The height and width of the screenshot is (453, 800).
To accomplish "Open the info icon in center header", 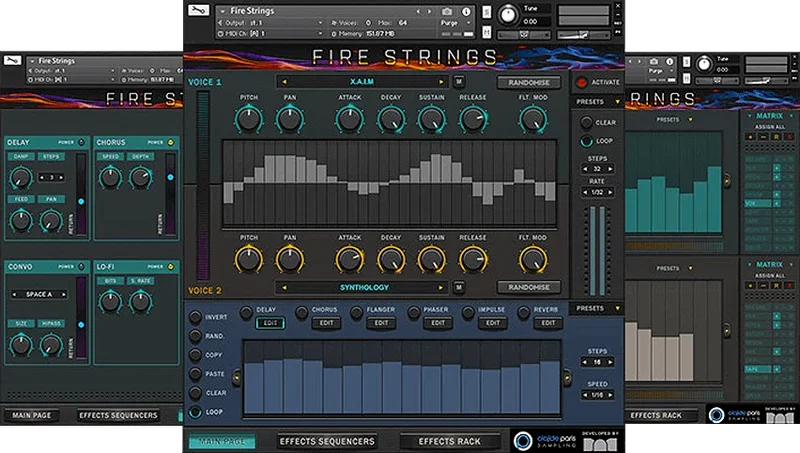I will pyautogui.click(x=466, y=11).
